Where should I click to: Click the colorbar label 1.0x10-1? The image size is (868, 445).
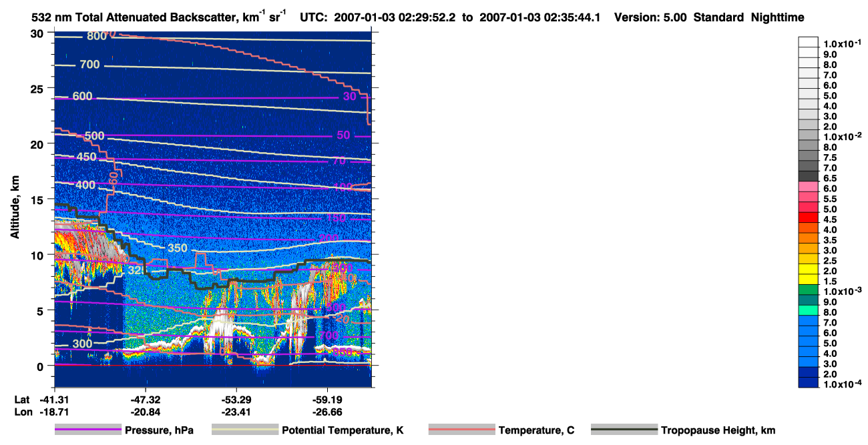843,43
